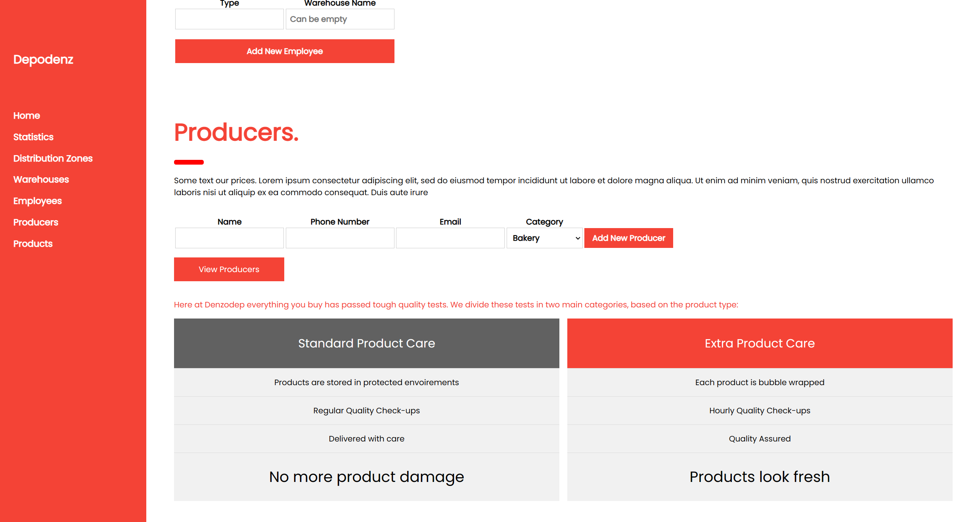Image resolution: width=980 pixels, height=522 pixels.
Task: Open the Products section
Action: [x=33, y=243]
